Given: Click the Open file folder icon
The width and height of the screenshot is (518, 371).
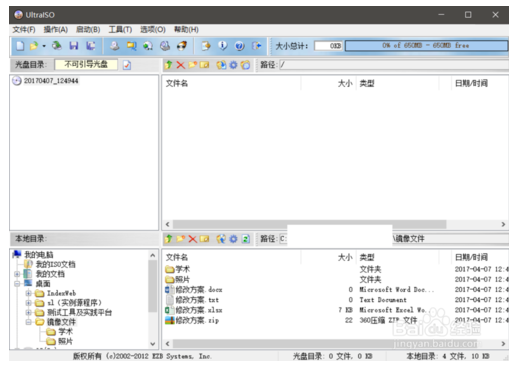Looking at the screenshot, I should point(34,46).
